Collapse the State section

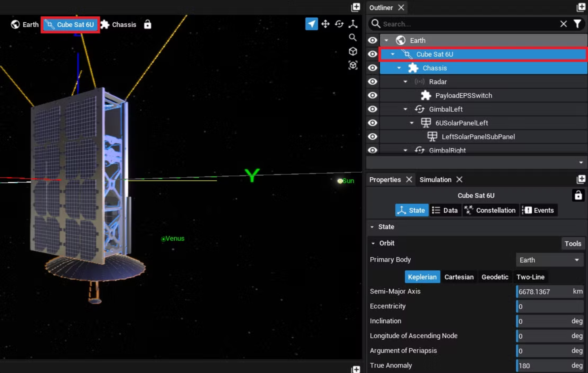tap(372, 227)
